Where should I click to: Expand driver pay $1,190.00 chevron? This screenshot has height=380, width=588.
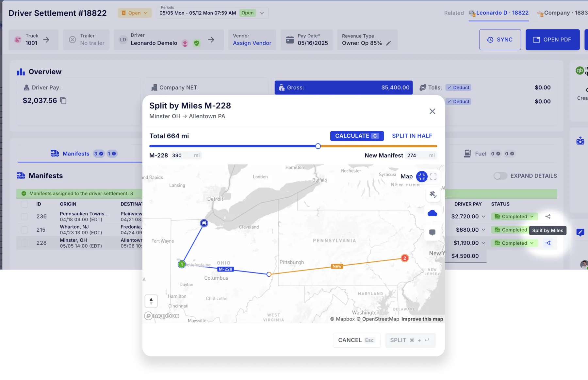[483, 243]
